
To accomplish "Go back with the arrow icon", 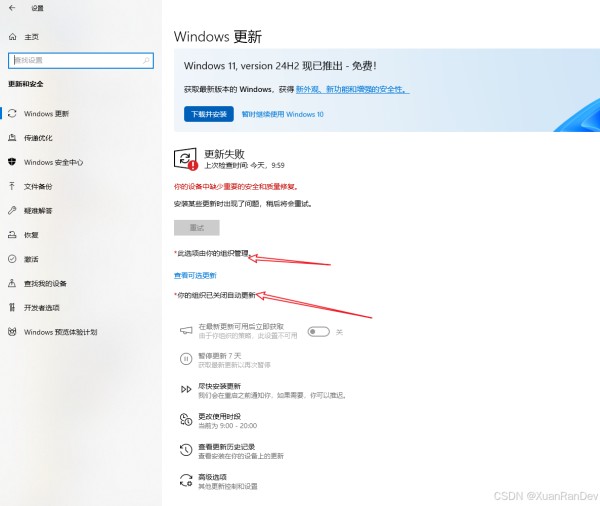I will click(12, 8).
